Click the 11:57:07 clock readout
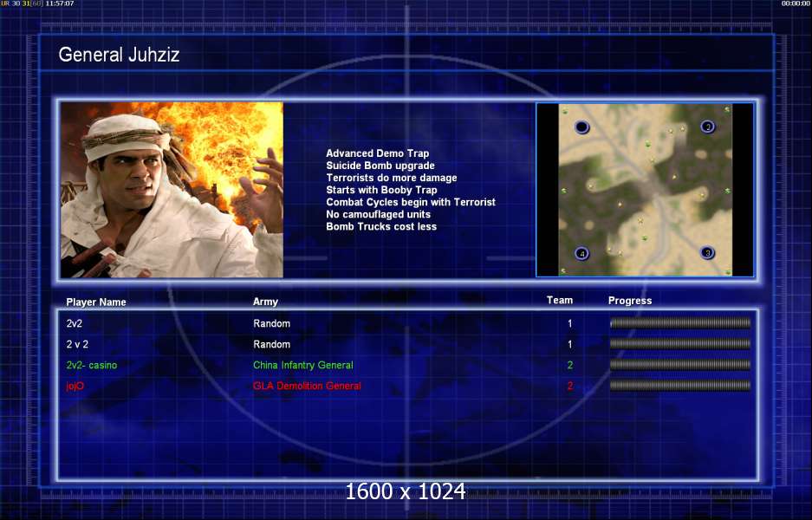Screen dimensions: 812x520 pos(60,3)
